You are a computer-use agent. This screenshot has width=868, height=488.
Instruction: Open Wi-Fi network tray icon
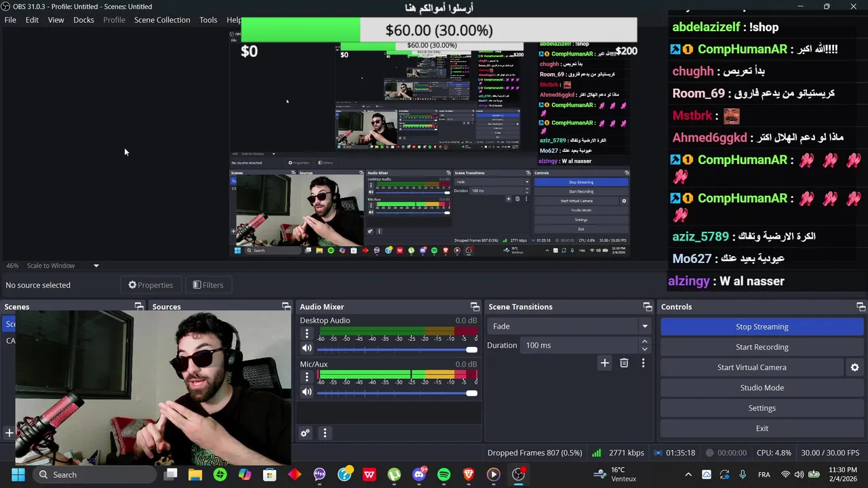tap(785, 474)
